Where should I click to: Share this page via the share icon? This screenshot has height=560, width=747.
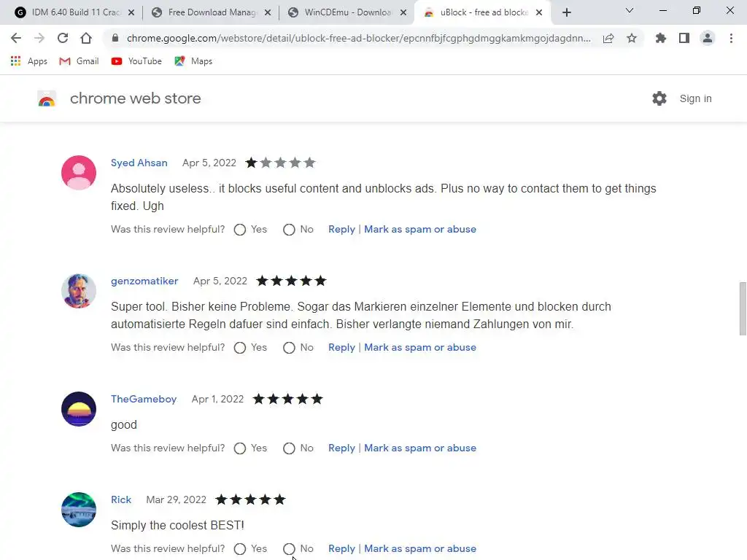point(608,38)
